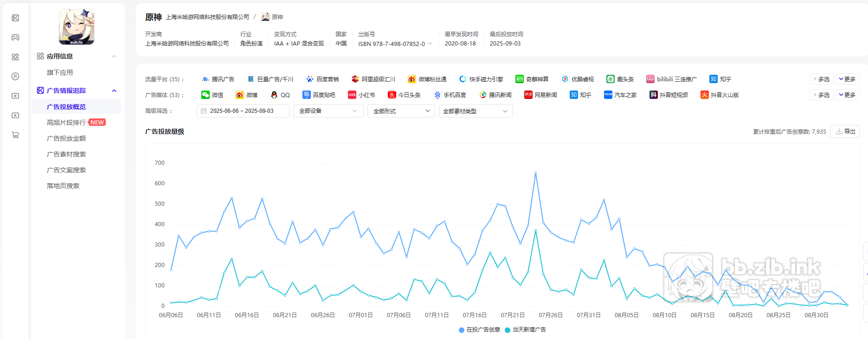Filter by 小红书 media icon
The image size is (868, 339).
(x=352, y=95)
